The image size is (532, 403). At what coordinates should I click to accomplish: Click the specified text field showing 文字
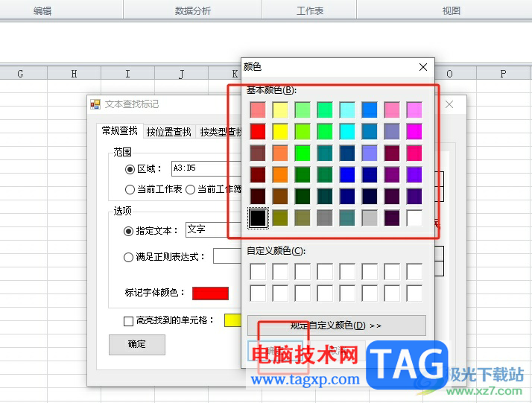213,229
